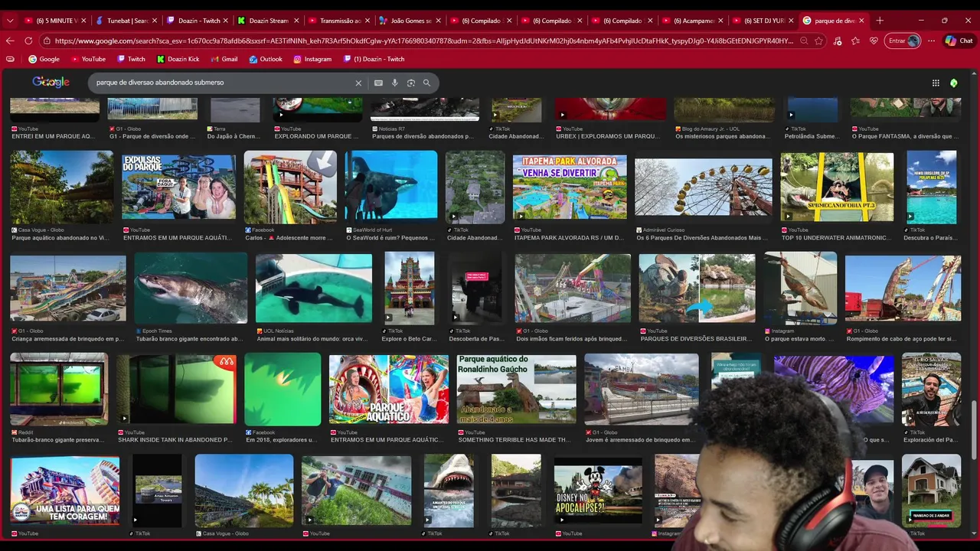Open the favorites bar folder icon
980x551 pixels.
(10, 59)
